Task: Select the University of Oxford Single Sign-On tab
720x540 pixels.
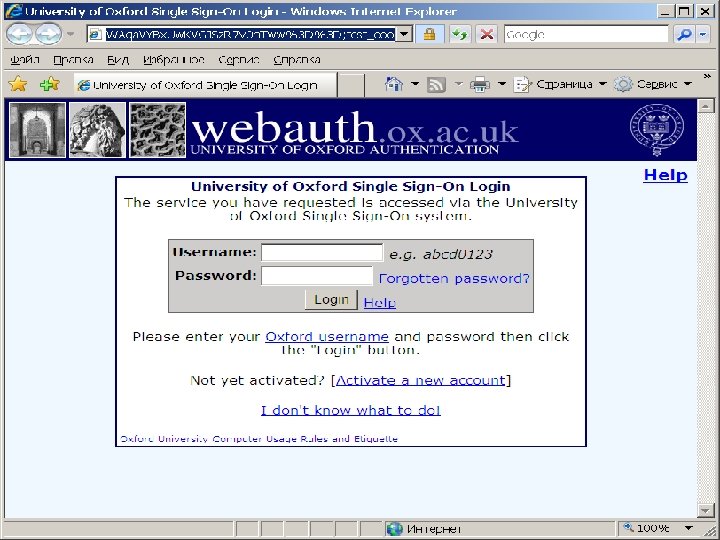Action: pos(205,85)
